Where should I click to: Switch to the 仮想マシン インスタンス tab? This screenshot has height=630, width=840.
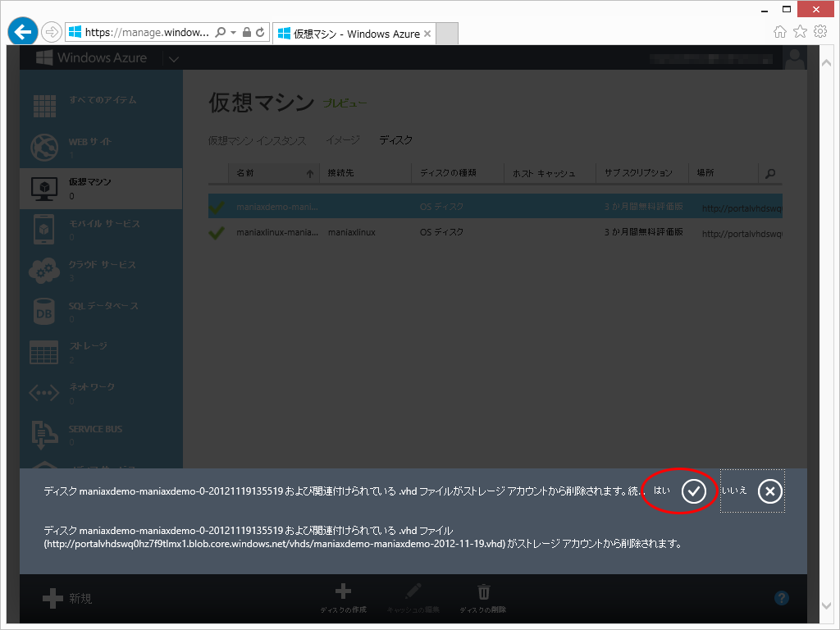tap(257, 141)
